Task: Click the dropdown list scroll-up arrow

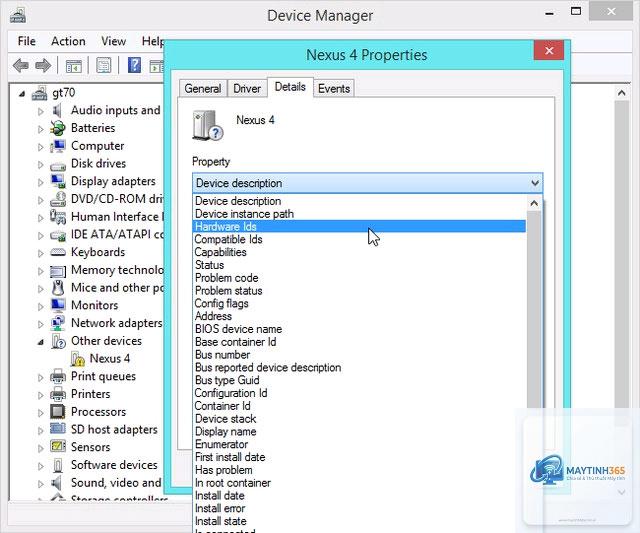Action: [534, 203]
